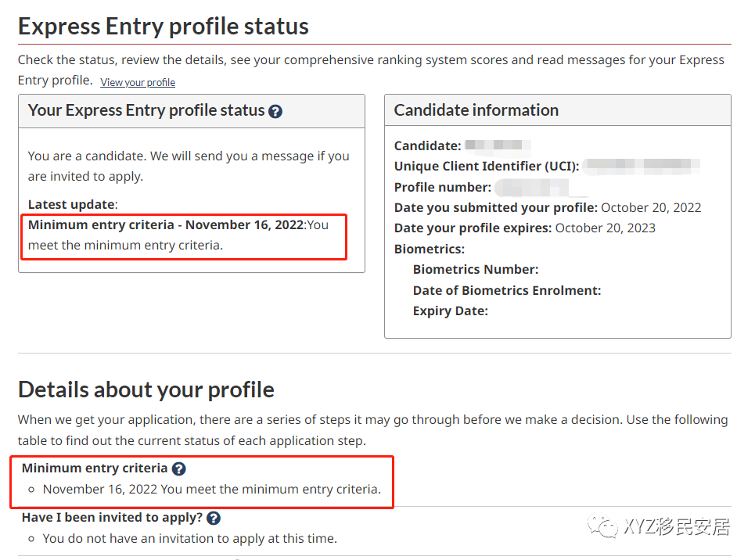Open the View your profile link
This screenshot has height=560, width=755.
tap(138, 82)
